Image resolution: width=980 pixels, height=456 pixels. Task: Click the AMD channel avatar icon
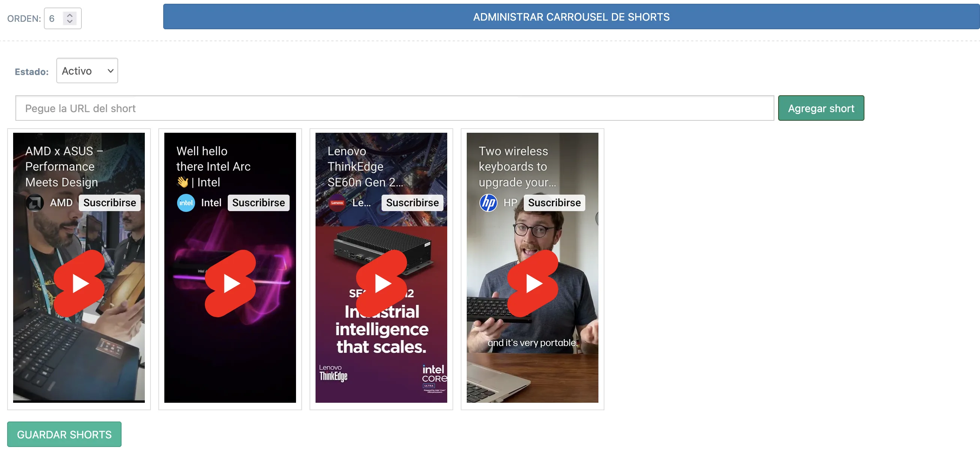(35, 203)
